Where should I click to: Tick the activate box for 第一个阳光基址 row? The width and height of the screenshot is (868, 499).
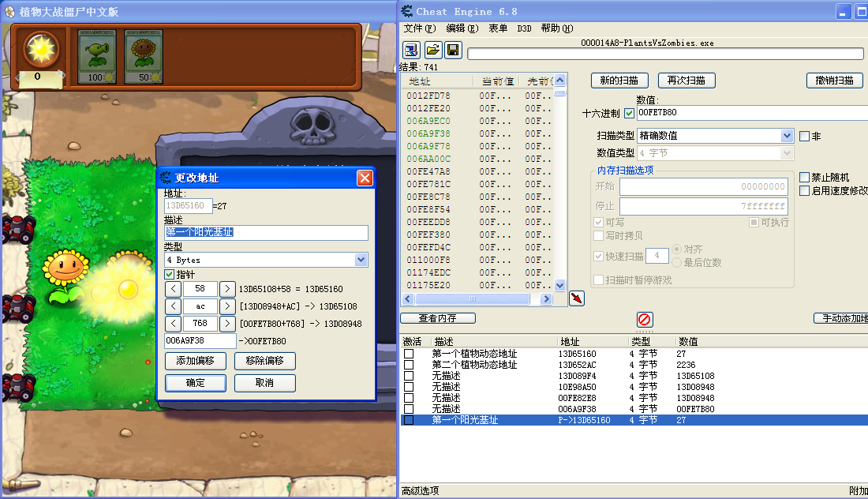click(x=409, y=420)
